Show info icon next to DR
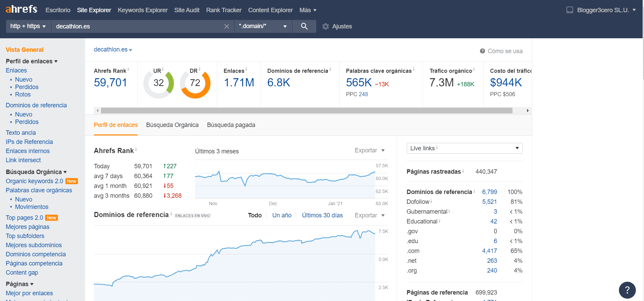Image resolution: width=644 pixels, height=301 pixels. point(200,69)
